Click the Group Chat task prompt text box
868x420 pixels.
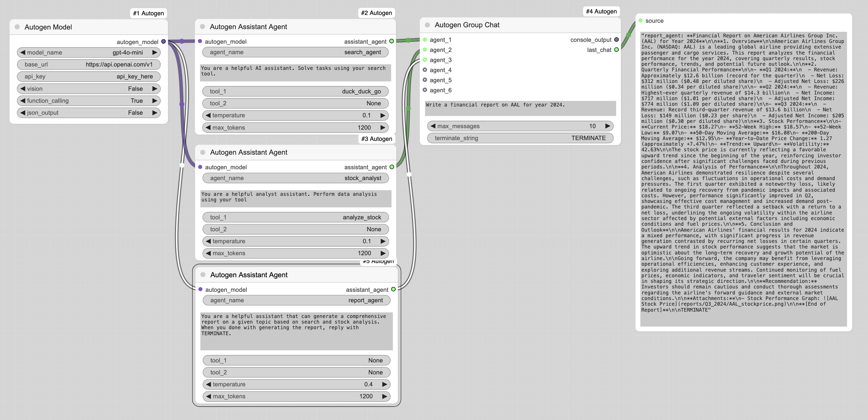(x=520, y=108)
